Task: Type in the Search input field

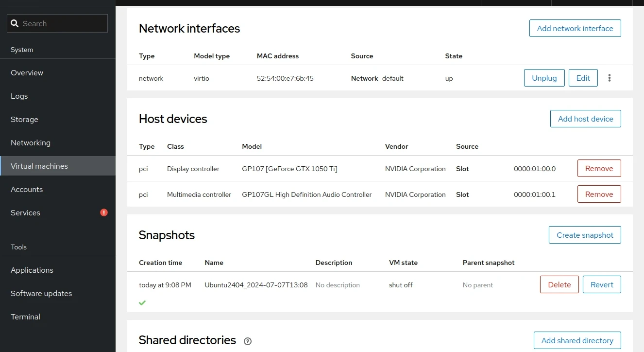Action: coord(63,23)
